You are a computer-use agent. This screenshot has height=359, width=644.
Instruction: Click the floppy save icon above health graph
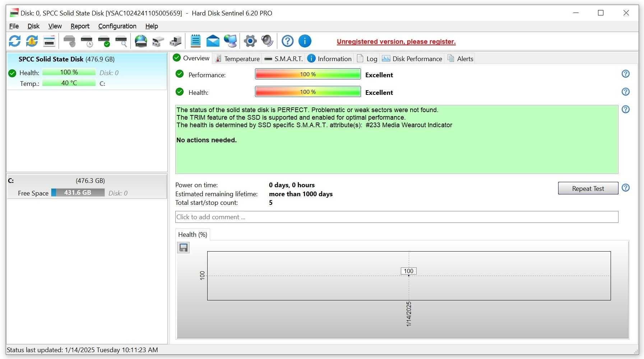coord(184,248)
